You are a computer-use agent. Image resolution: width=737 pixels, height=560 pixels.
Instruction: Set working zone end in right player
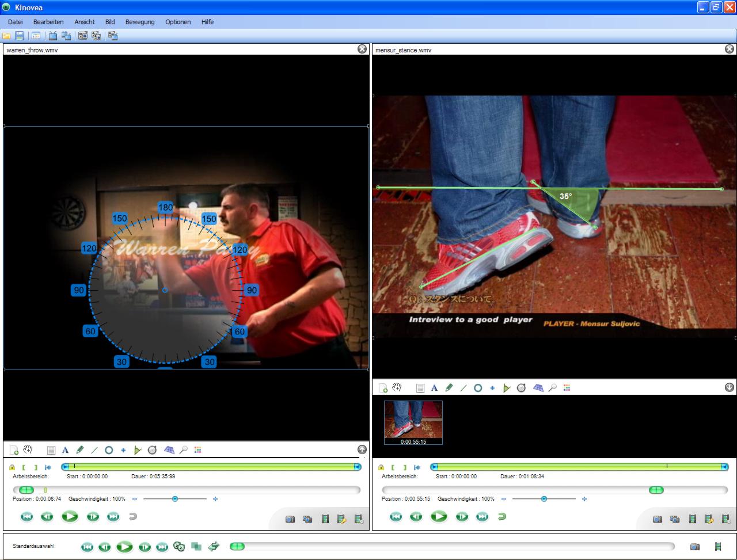click(x=405, y=467)
